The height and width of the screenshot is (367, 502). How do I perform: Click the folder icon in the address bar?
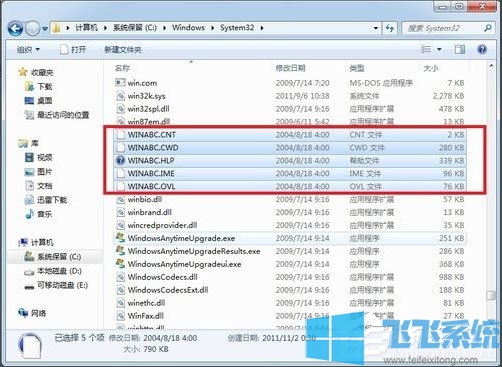[57, 28]
